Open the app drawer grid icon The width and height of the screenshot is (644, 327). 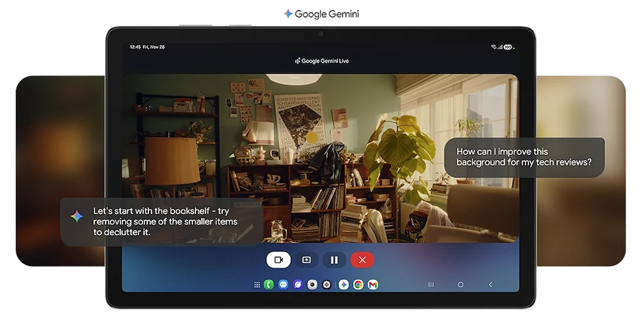[257, 284]
